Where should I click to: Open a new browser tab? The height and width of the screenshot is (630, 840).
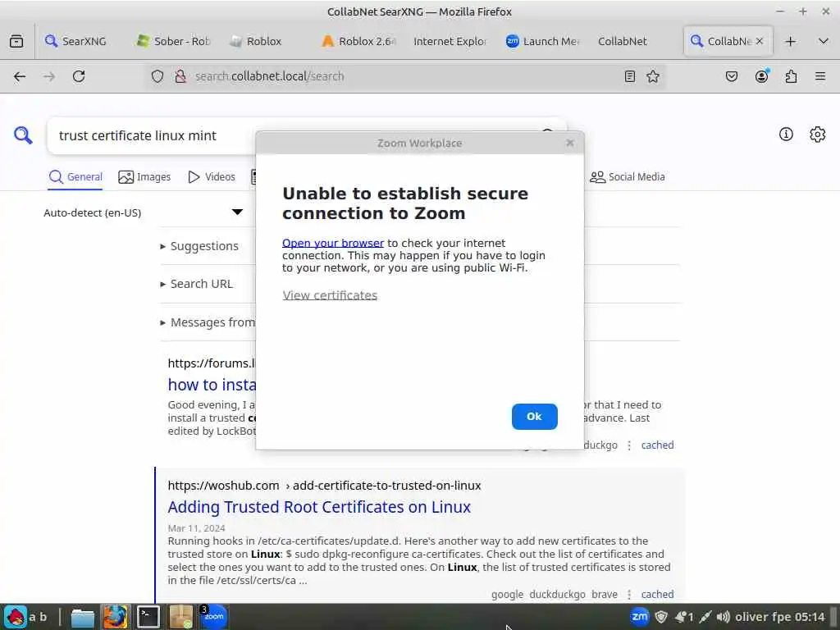(x=790, y=41)
